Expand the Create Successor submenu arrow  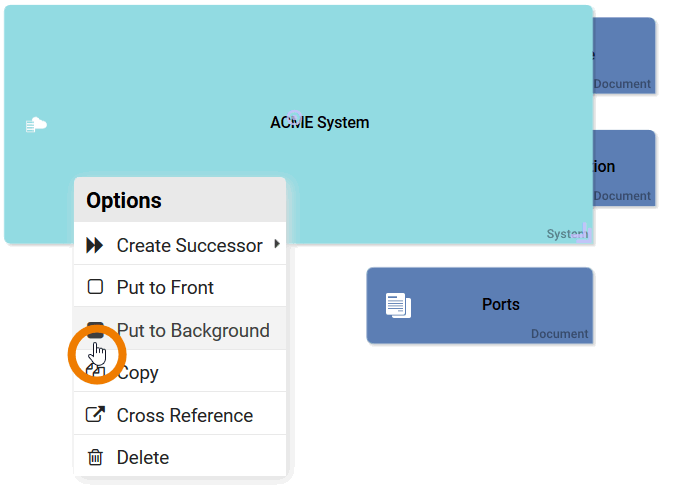[276, 244]
